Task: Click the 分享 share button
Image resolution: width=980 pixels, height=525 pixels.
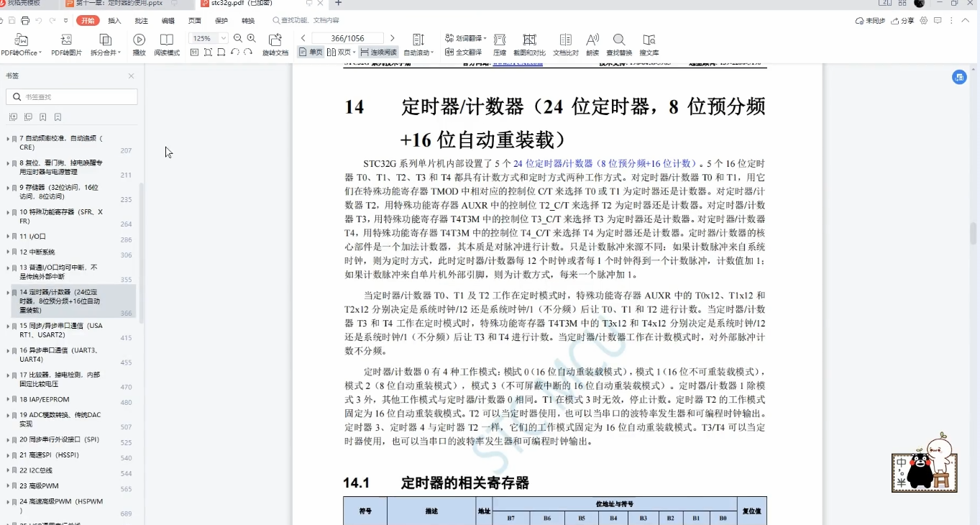Action: [902, 21]
